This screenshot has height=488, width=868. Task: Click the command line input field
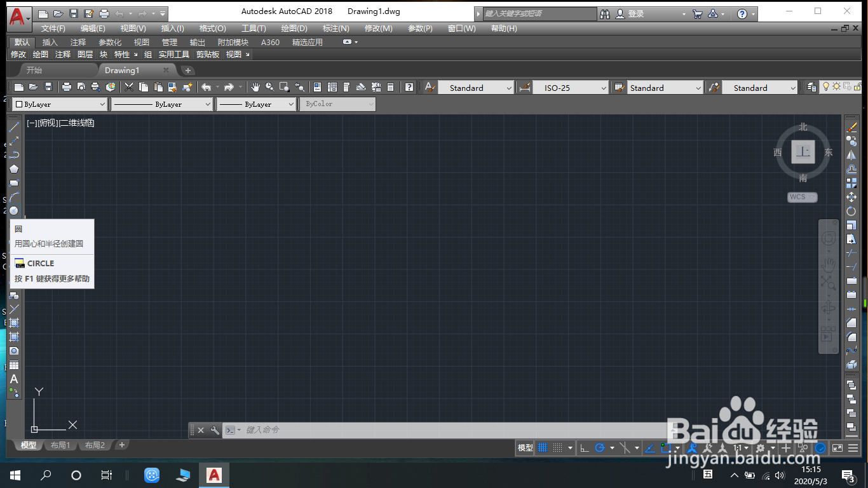tap(451, 430)
